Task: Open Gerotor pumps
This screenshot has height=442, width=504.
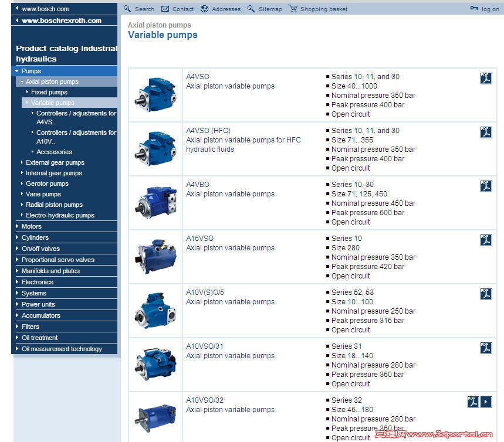Action: click(48, 183)
